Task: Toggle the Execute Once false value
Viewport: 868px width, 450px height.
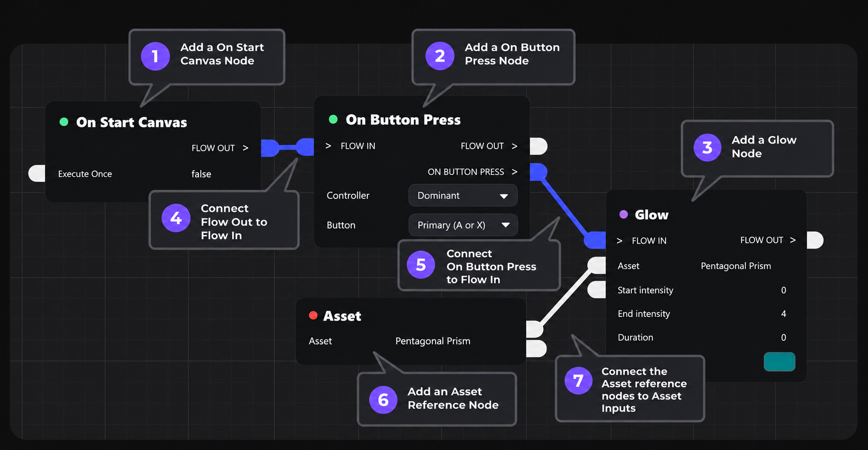Action: pos(201,174)
